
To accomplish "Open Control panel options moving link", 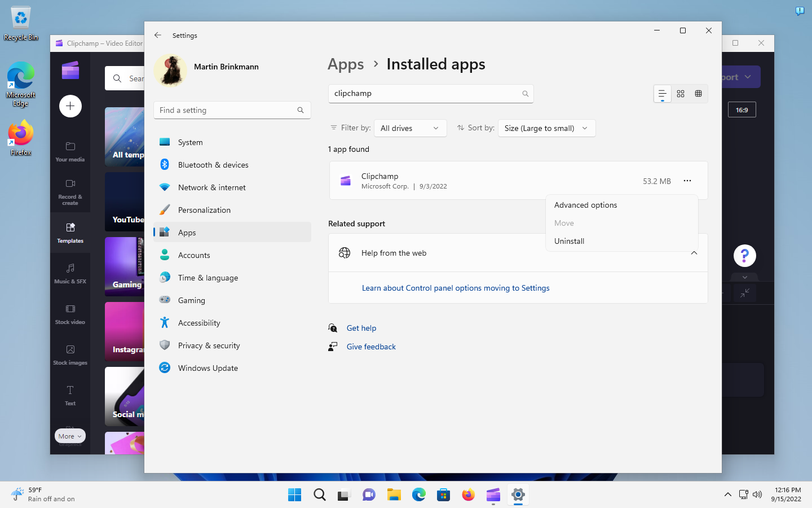I will pos(456,288).
